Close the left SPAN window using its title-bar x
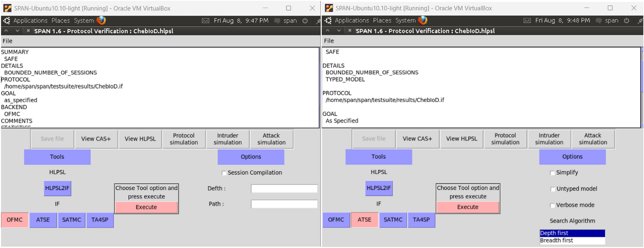The height and width of the screenshot is (248, 644). click(x=28, y=31)
